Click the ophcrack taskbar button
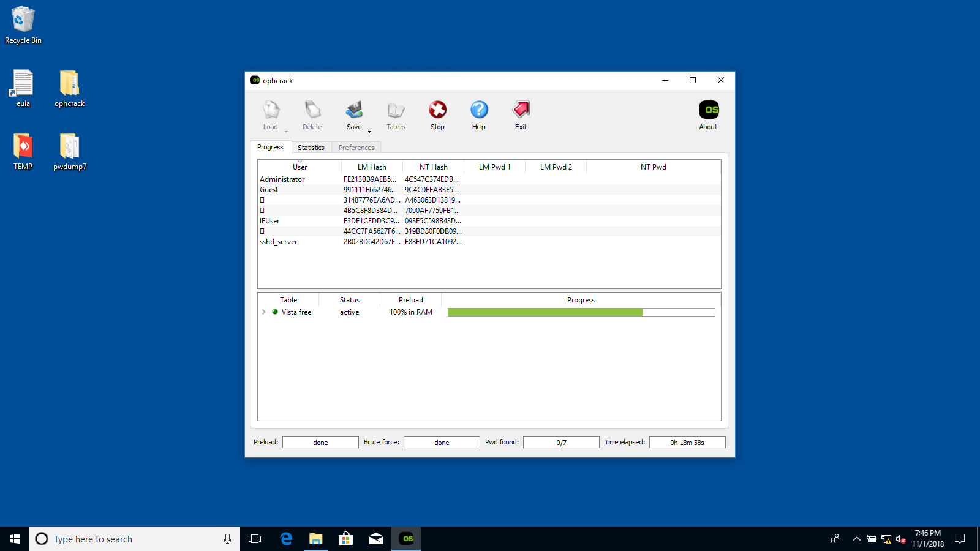This screenshot has height=551, width=980. pos(406,539)
